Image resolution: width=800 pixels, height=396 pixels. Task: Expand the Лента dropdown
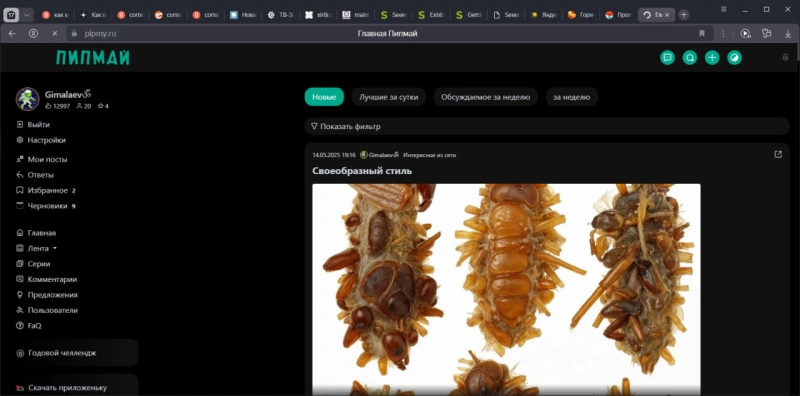click(37, 249)
